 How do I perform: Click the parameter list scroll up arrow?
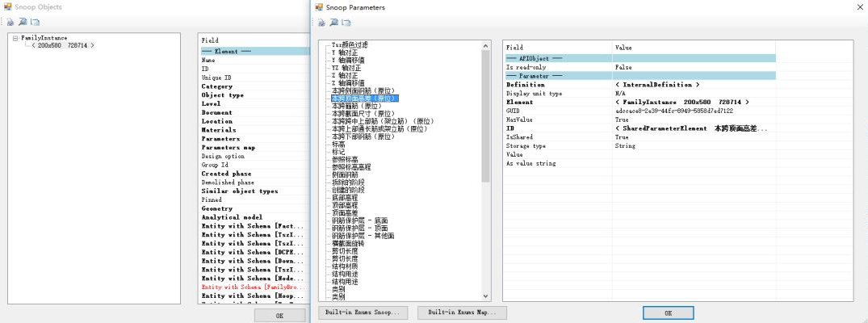coord(486,45)
